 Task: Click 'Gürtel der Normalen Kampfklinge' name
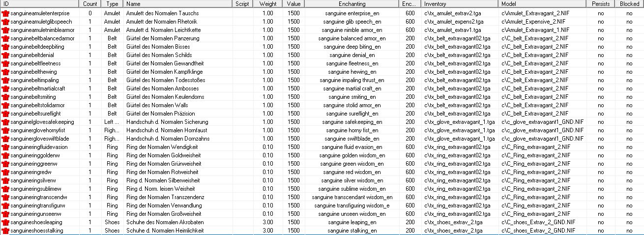pyautogui.click(x=164, y=72)
